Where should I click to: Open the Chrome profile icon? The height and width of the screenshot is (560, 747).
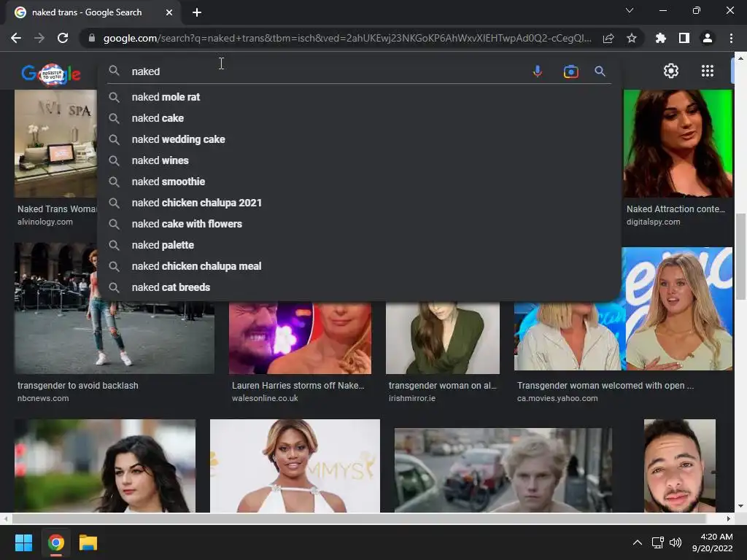click(708, 38)
